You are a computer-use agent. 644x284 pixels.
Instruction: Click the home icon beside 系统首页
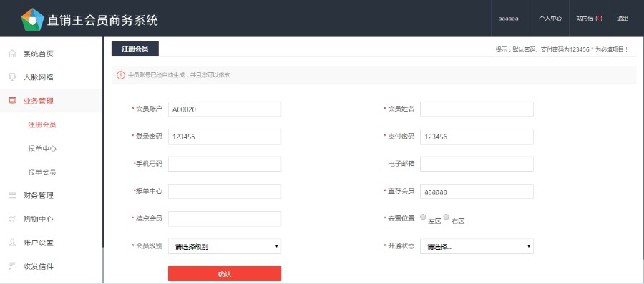tap(12, 54)
